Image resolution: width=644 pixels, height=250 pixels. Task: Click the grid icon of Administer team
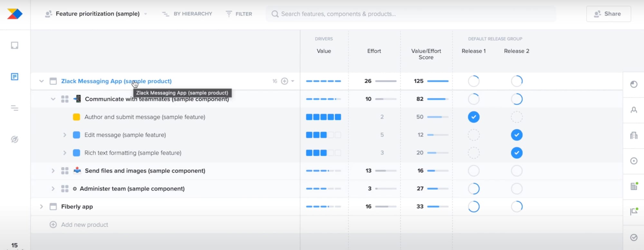[65, 189]
